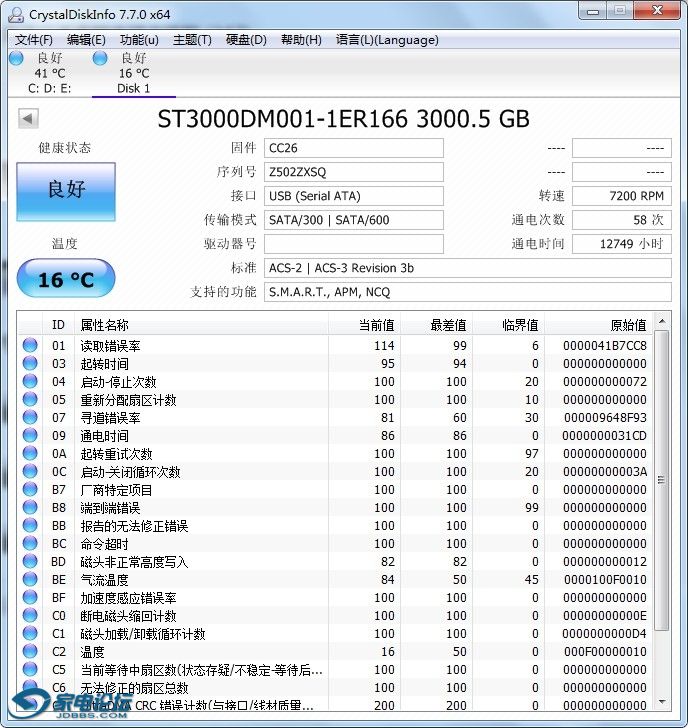688x728 pixels.
Task: Click the status orb of attribute C2 温度
Action: [30, 651]
